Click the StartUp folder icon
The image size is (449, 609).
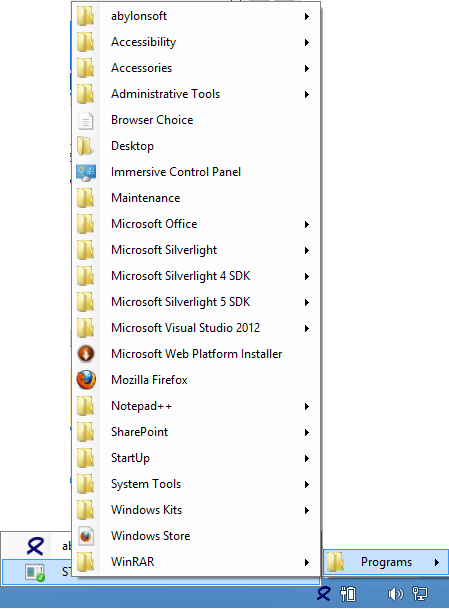pyautogui.click(x=85, y=458)
